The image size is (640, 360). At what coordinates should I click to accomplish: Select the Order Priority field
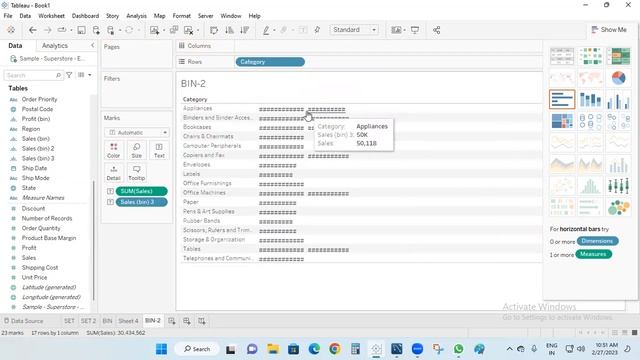point(40,99)
